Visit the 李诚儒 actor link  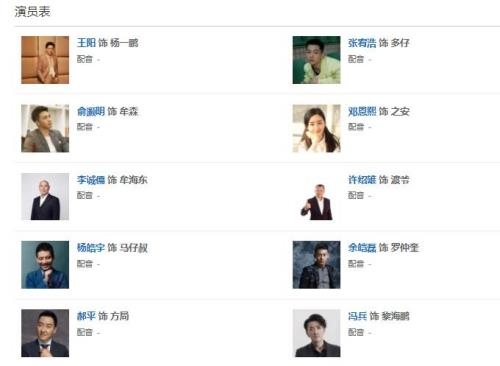coord(91,180)
